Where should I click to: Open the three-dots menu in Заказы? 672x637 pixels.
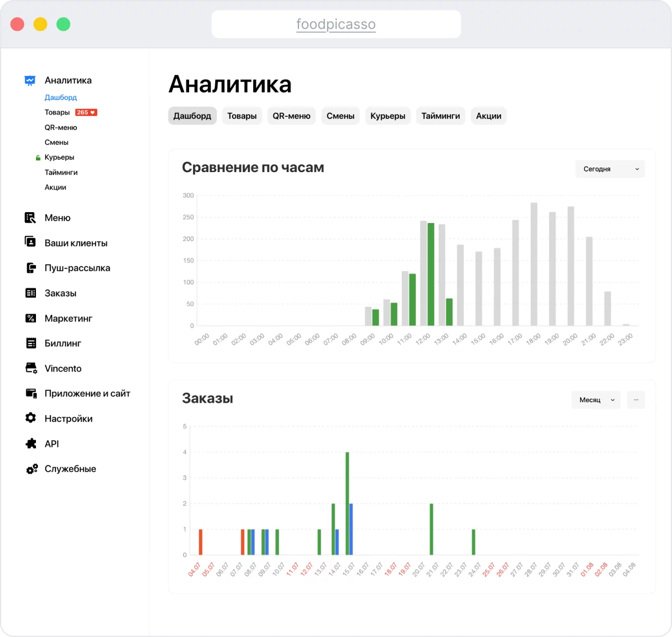coord(636,400)
